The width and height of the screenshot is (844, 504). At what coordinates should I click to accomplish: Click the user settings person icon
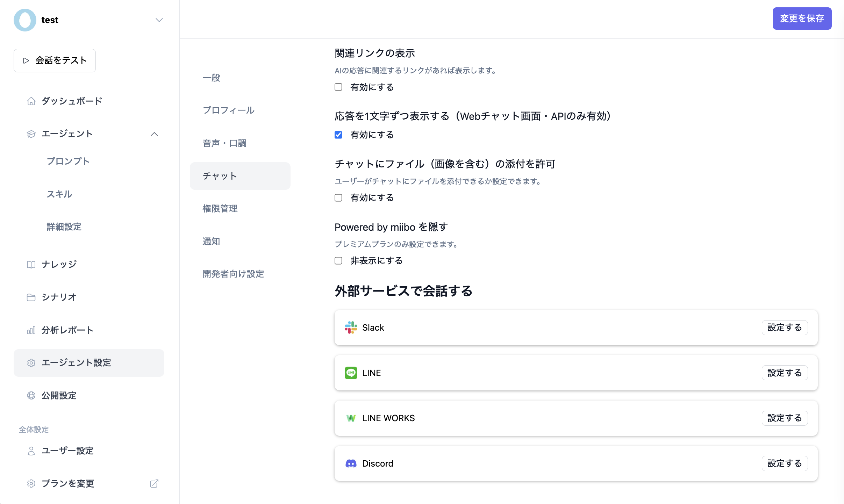(31, 451)
